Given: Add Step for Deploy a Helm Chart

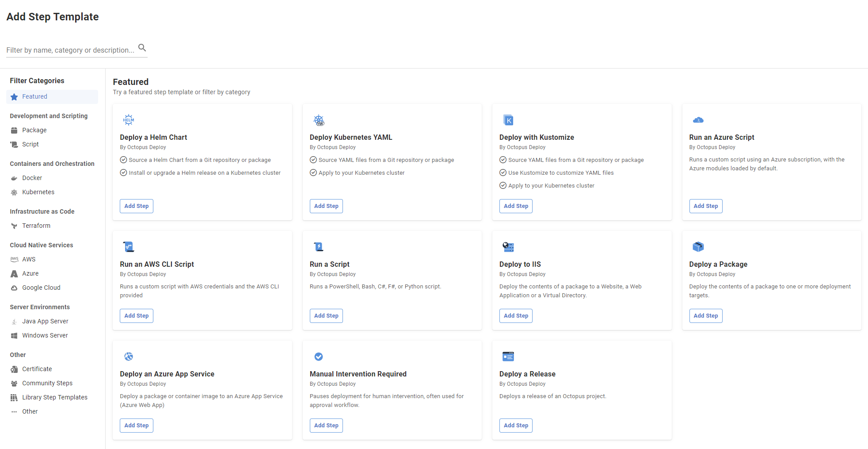Looking at the screenshot, I should click(x=137, y=206).
